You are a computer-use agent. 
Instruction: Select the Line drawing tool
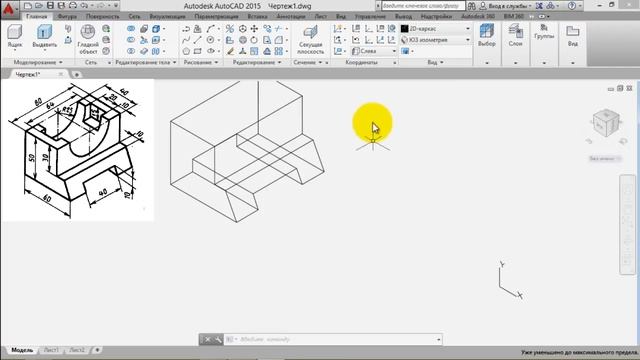coord(198,40)
